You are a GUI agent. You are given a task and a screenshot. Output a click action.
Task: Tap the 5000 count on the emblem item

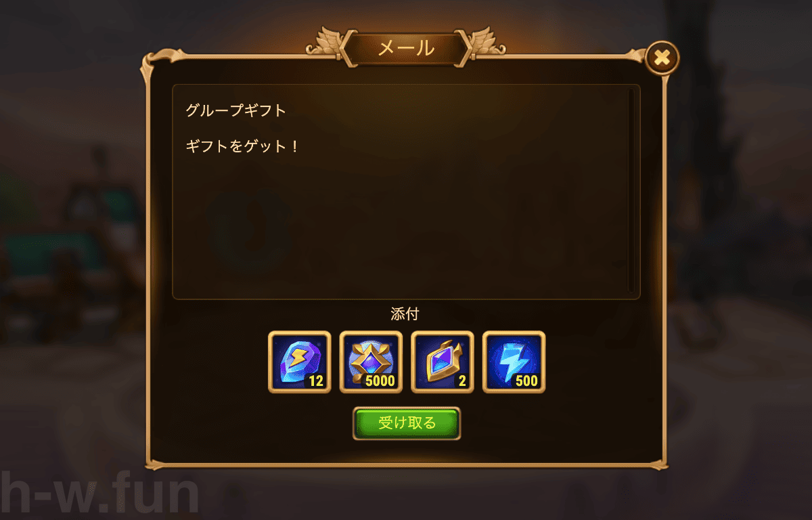pos(380,381)
